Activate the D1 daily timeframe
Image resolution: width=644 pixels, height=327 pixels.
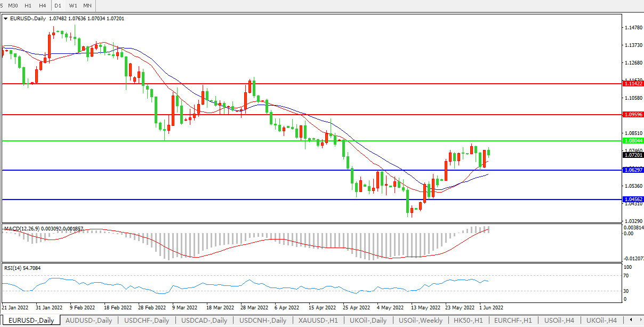(58, 5)
